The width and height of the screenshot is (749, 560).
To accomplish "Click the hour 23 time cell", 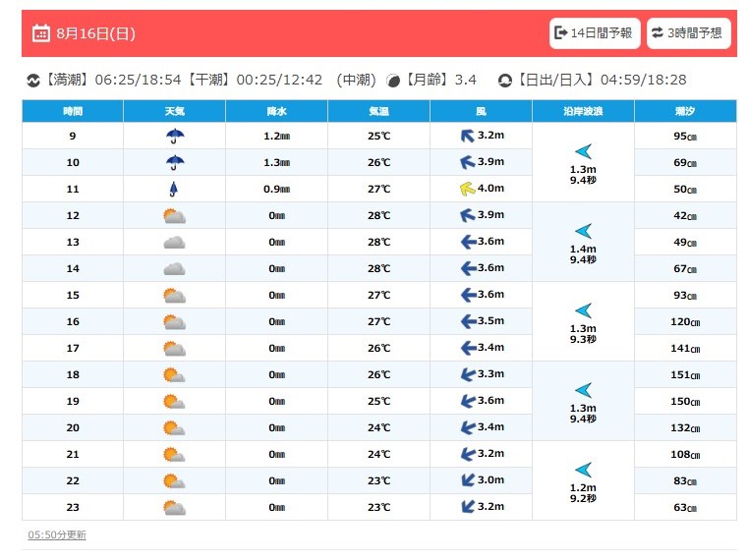I will click(73, 508).
